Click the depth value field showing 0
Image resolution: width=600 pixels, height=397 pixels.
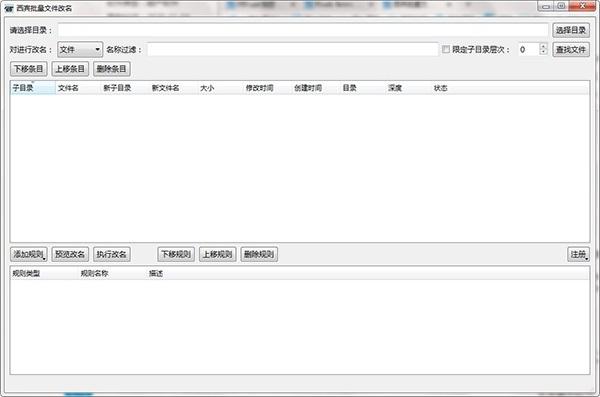pos(528,49)
